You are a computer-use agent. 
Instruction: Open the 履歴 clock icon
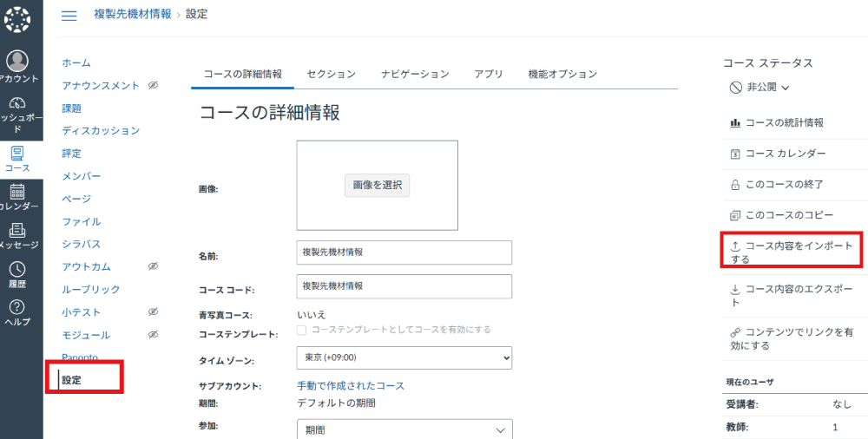(x=17, y=269)
